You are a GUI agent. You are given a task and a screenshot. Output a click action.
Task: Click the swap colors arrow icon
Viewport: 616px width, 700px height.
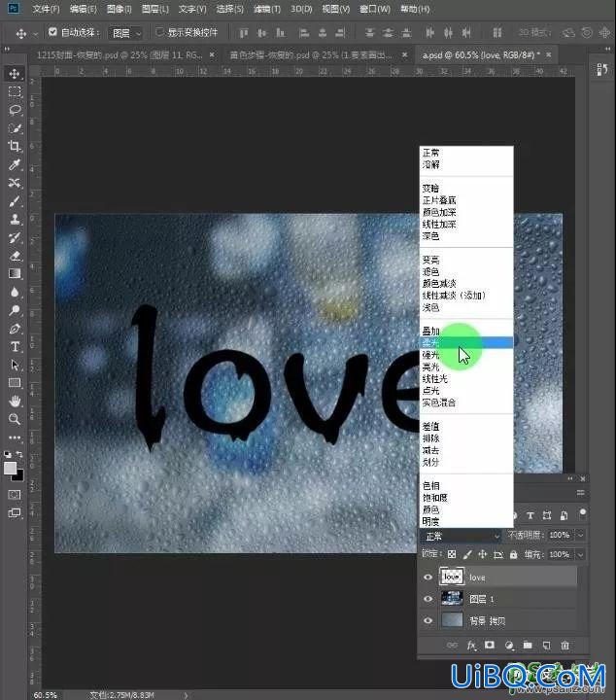click(x=19, y=454)
